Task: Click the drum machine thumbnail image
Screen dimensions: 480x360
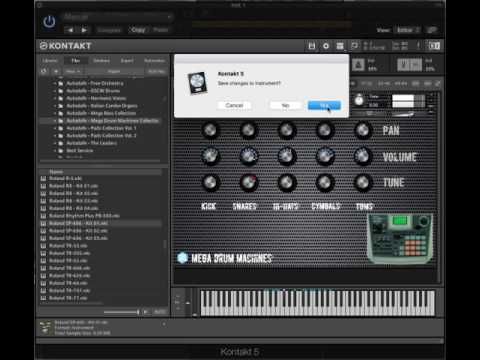Action: pyautogui.click(x=400, y=239)
